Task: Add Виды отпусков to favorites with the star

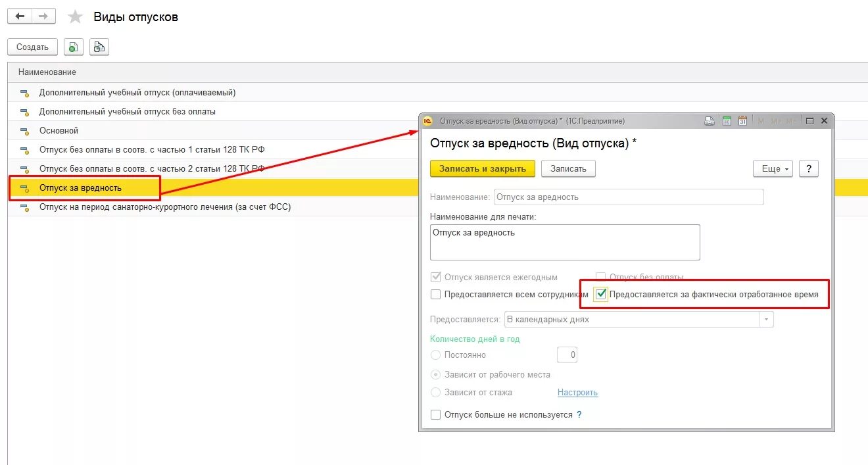Action: pyautogui.click(x=76, y=17)
